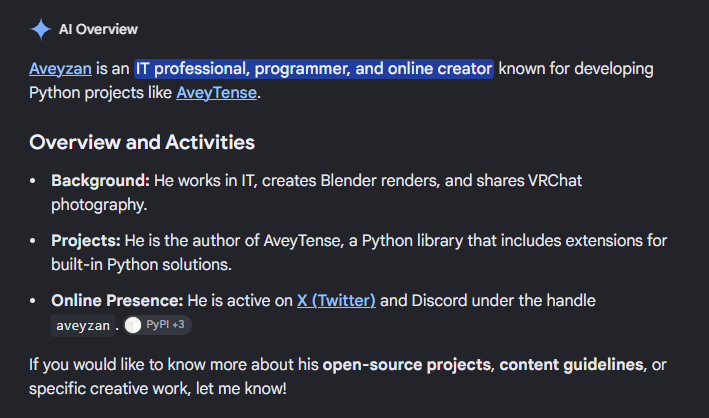Image resolution: width=709 pixels, height=418 pixels.
Task: Click the 'Projects:' bullet label
Action: click(x=86, y=241)
